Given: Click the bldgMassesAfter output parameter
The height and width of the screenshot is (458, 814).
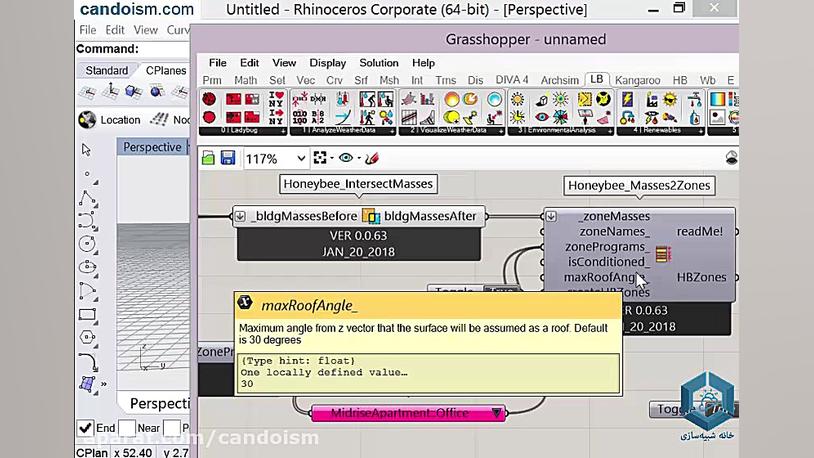Looking at the screenshot, I should (x=430, y=216).
